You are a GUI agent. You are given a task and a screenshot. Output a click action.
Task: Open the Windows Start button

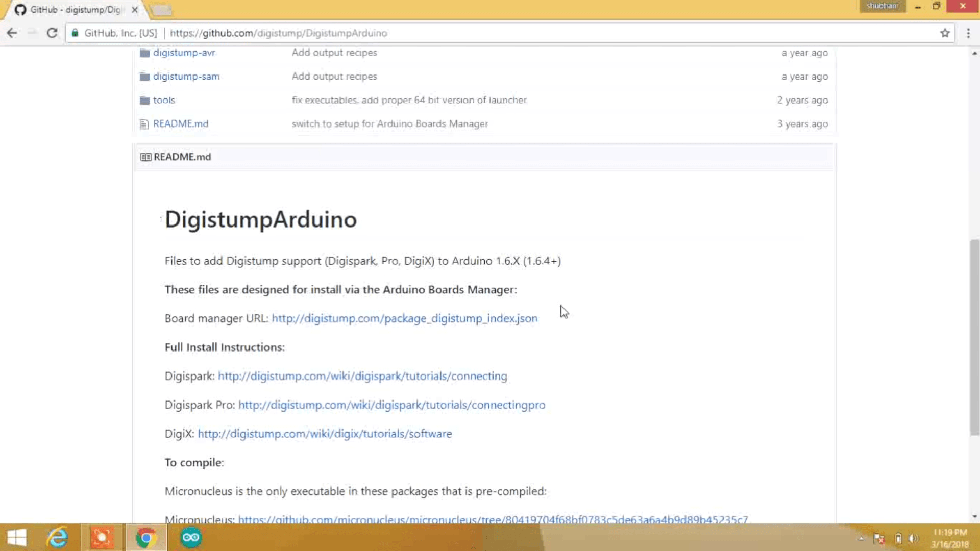[16, 538]
